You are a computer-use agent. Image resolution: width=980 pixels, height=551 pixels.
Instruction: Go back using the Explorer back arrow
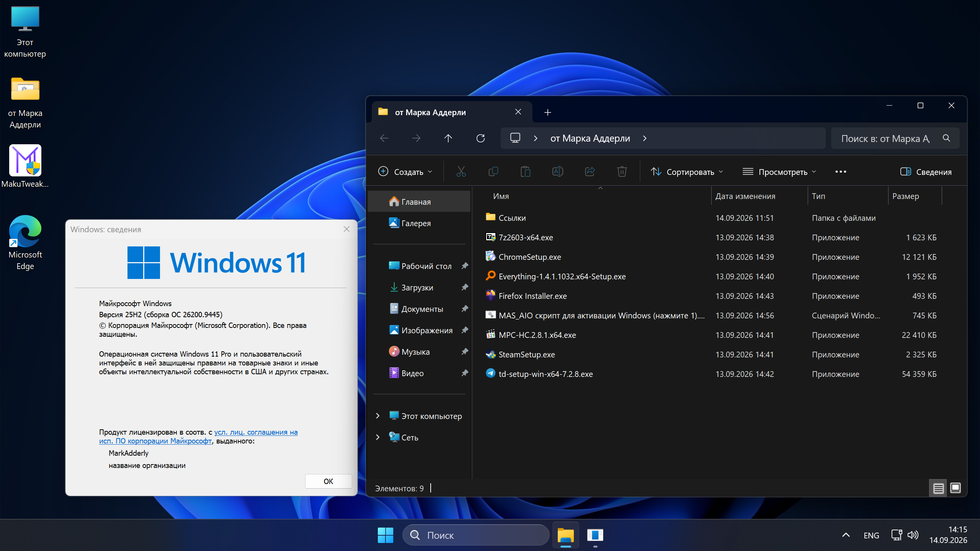tap(384, 138)
